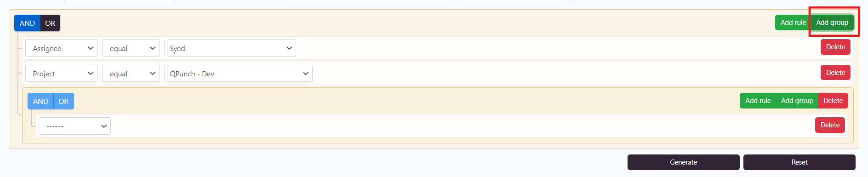Click the highlighted top Add group button
The image size is (868, 177).
832,23
